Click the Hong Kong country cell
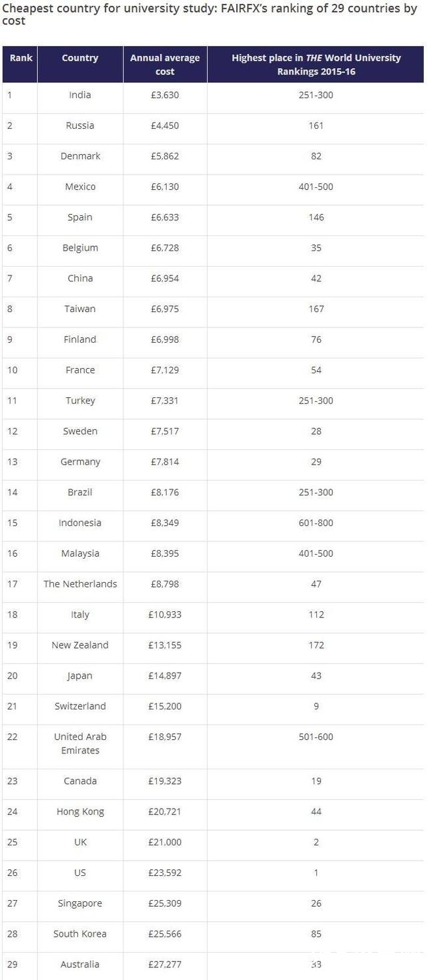The image size is (427, 980). pyautogui.click(x=80, y=811)
